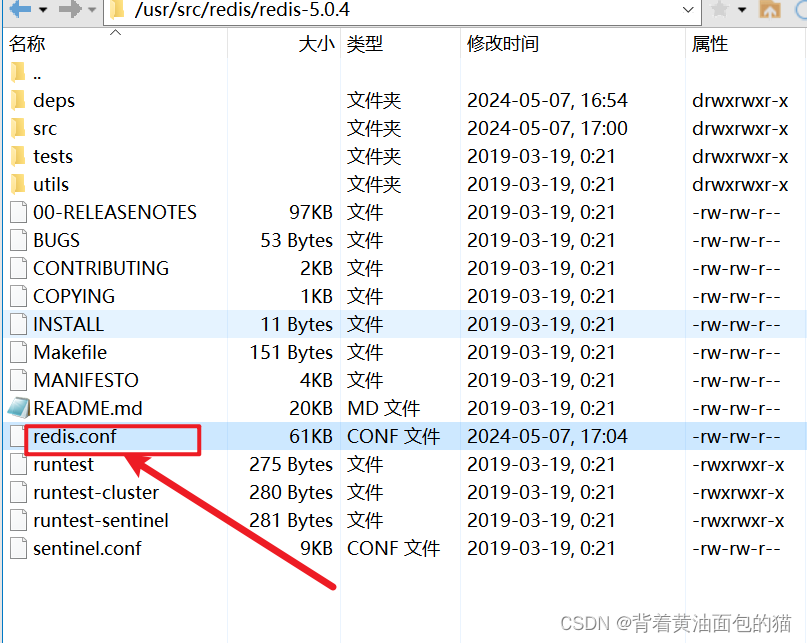This screenshot has width=807, height=643.
Task: Expand the path address bar dropdown
Action: [688, 10]
